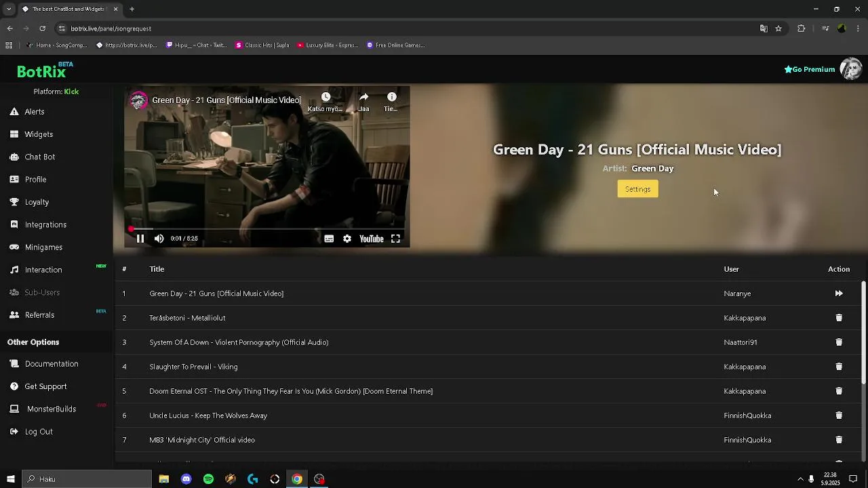Open Free Online Games bookmark
Screen dimensions: 868x488
click(395, 45)
